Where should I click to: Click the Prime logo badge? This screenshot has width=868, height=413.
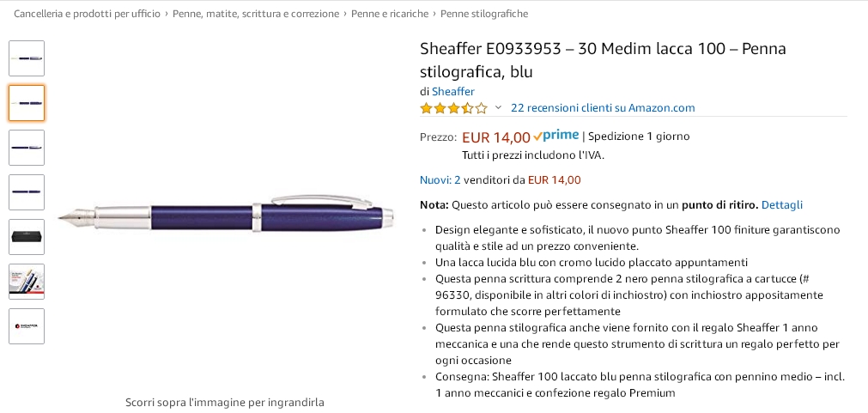pos(555,136)
